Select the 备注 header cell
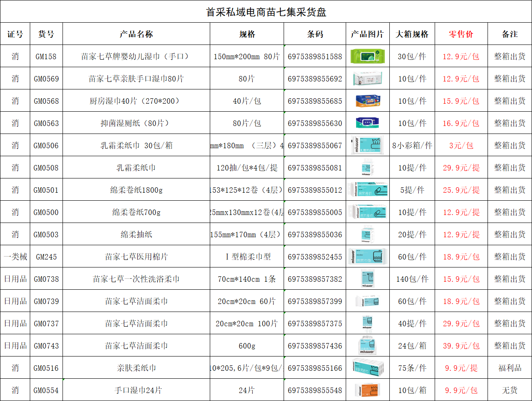 tap(510, 34)
